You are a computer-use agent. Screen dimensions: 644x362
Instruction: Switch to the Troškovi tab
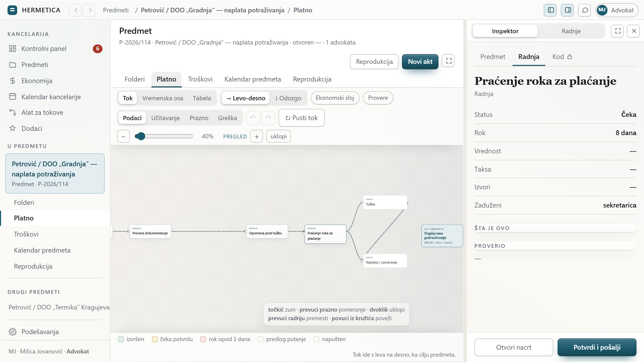tap(200, 79)
